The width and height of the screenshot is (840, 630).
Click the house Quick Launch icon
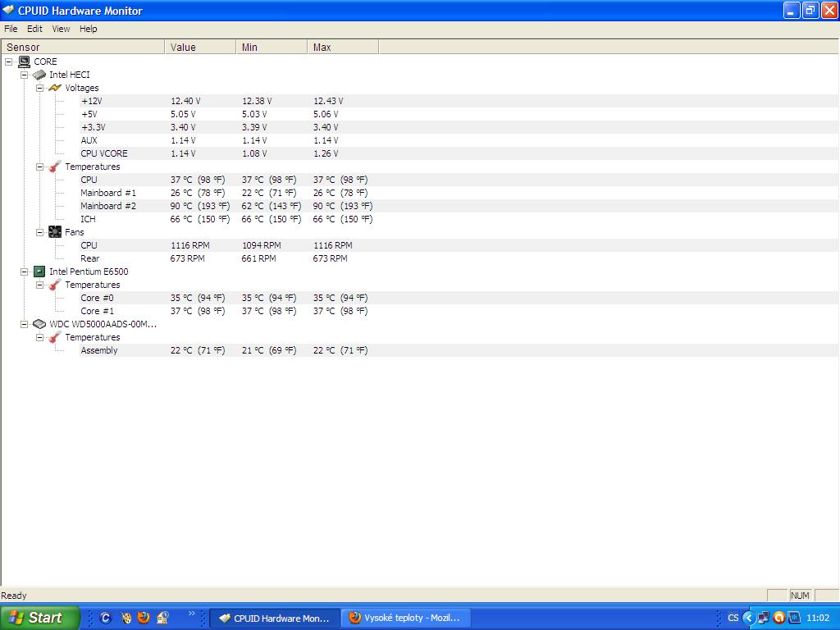[x=163, y=619]
